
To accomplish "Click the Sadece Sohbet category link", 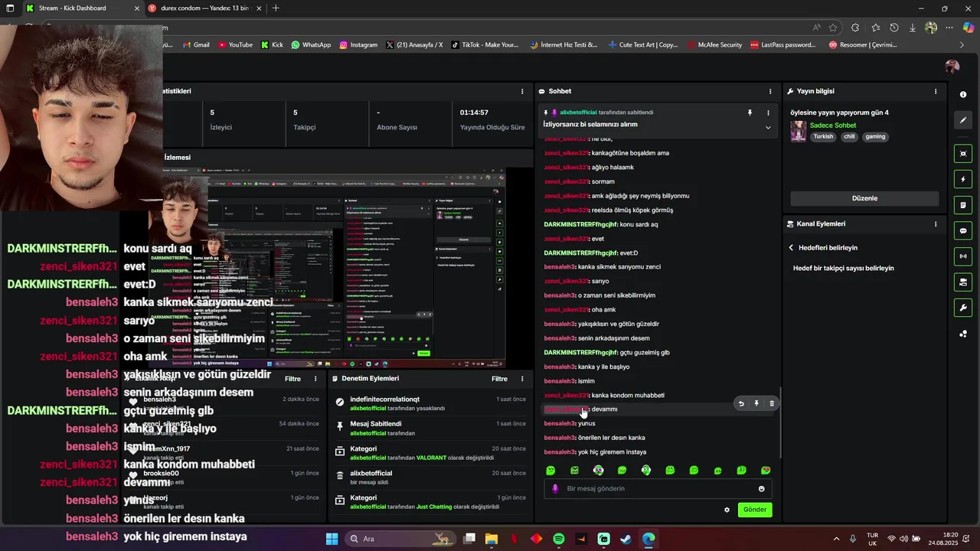I will [x=832, y=126].
